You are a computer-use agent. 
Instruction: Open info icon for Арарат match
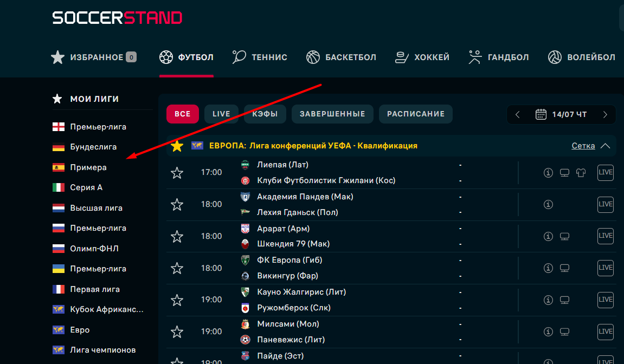point(549,236)
